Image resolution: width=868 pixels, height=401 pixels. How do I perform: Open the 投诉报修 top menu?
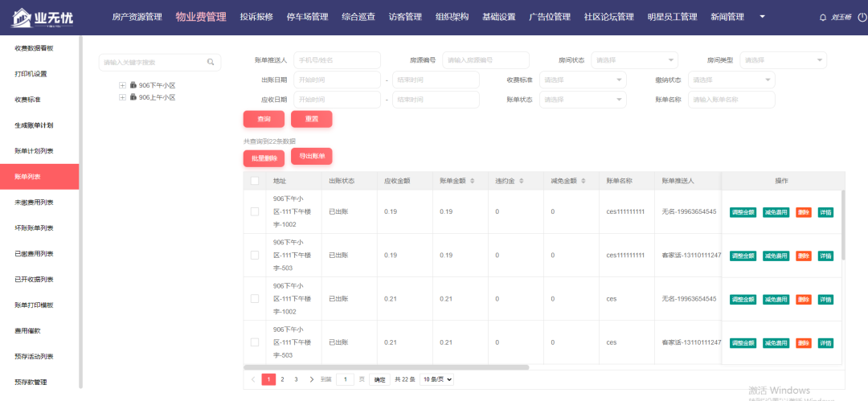click(x=256, y=17)
